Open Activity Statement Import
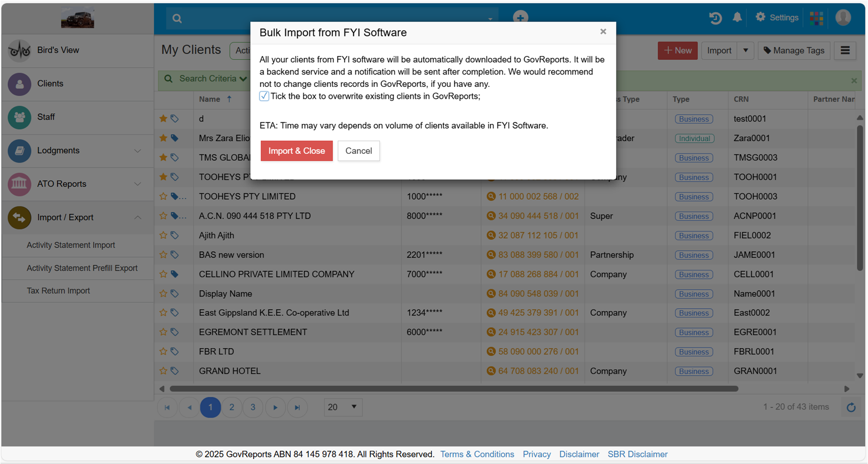The width and height of the screenshot is (868, 464). click(x=70, y=245)
